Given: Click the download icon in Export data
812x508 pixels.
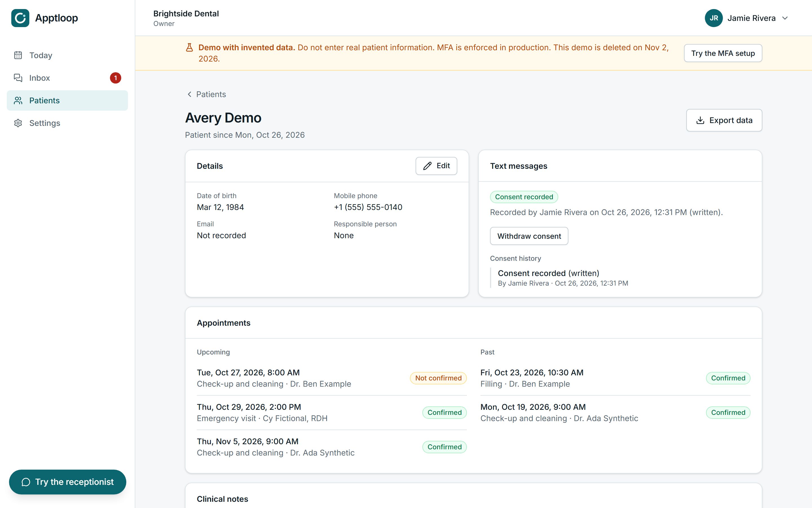Looking at the screenshot, I should click(700, 120).
